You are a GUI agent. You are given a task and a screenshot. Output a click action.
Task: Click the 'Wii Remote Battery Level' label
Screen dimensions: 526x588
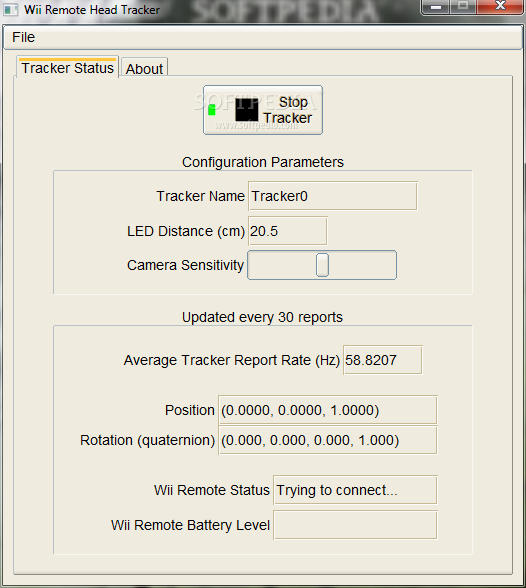point(190,525)
